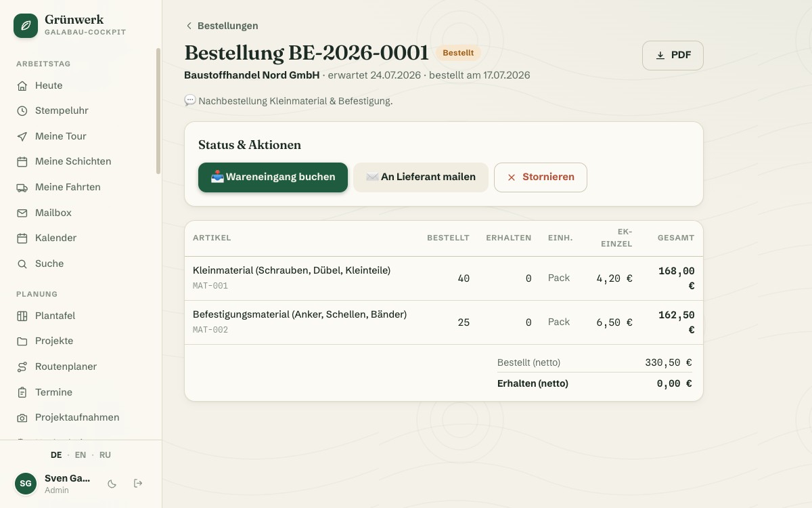Click the Kleinmaterial (Schrauben, Dübel, Kleinteile) row
The height and width of the screenshot is (508, 812).
tap(444, 278)
